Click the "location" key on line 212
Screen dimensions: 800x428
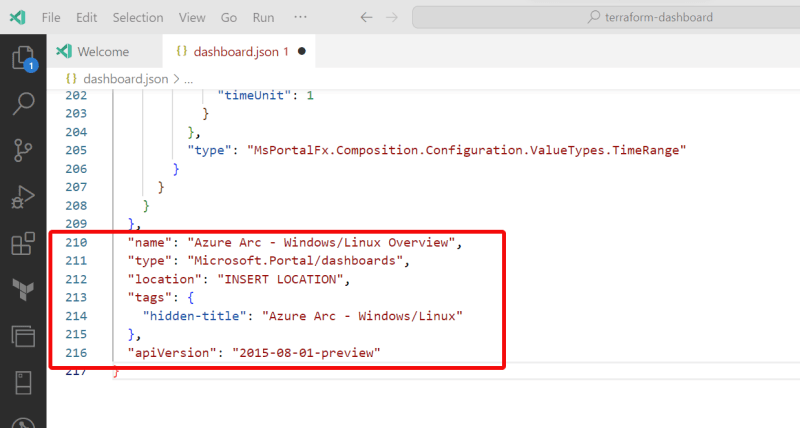[x=164, y=279]
